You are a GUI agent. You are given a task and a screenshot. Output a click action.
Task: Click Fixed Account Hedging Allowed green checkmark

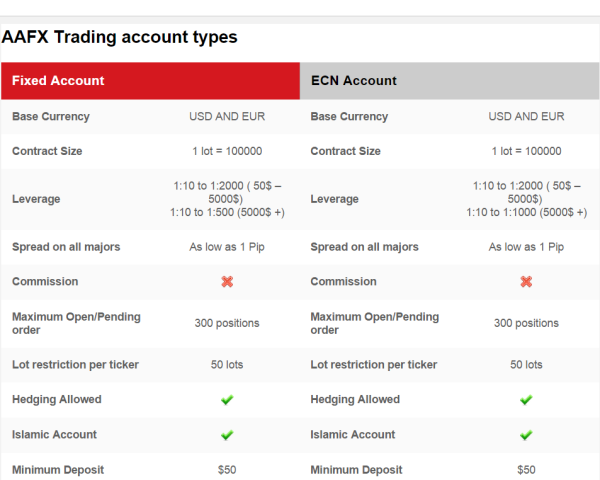click(x=227, y=400)
